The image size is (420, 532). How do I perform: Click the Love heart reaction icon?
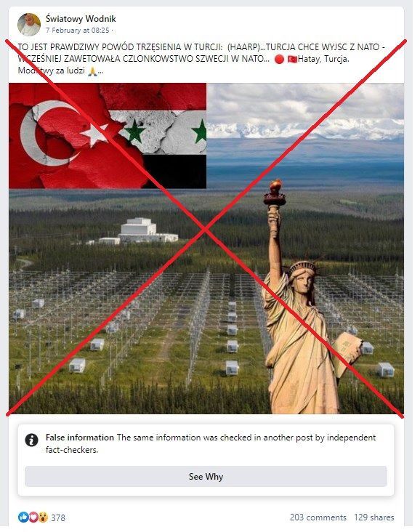[x=33, y=517]
